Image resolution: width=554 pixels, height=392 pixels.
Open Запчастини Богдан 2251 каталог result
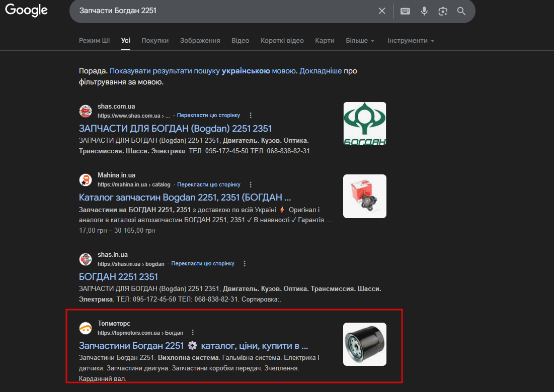[194, 345]
